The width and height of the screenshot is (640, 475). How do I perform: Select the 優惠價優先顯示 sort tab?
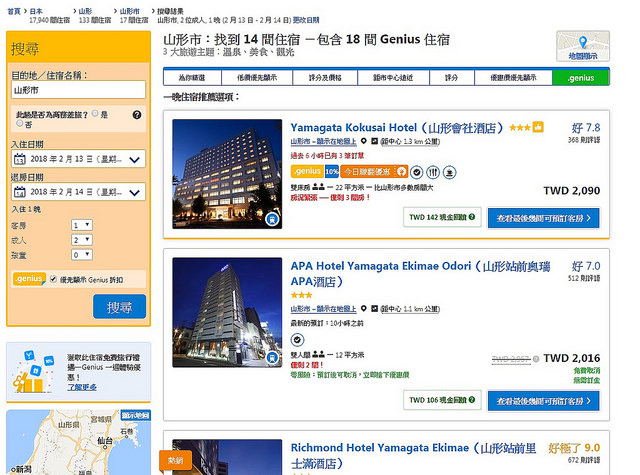[513, 78]
